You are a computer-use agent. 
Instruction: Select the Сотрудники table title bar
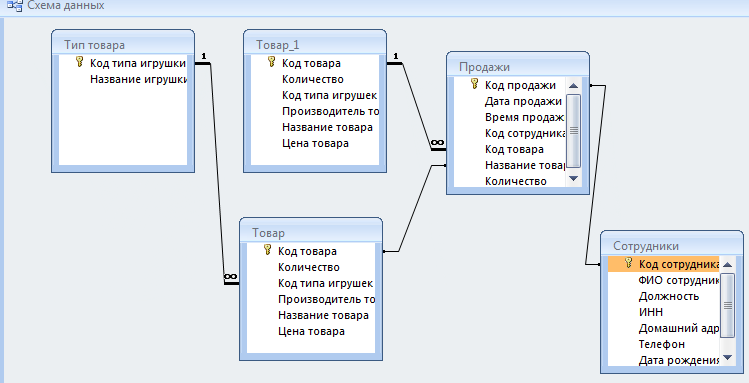(672, 245)
